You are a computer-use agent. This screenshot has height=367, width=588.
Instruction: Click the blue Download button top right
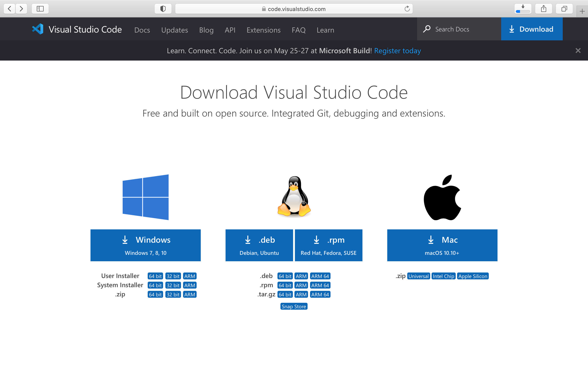(x=531, y=29)
